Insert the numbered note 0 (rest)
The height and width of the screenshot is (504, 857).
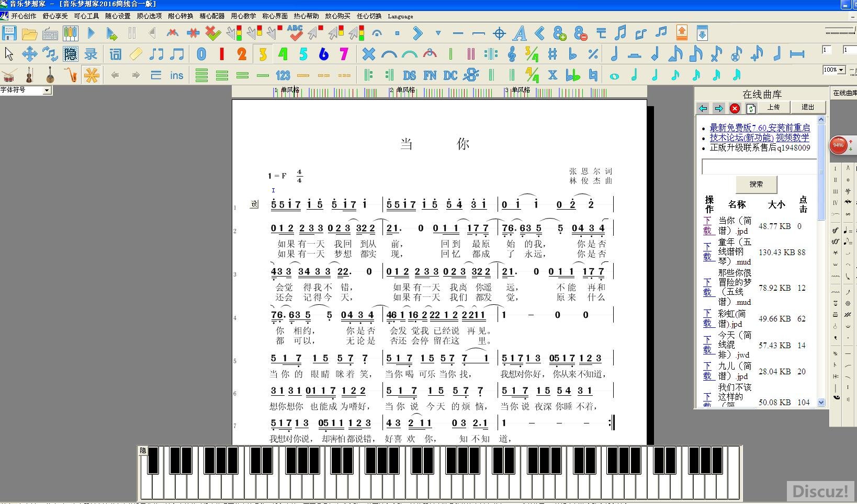pos(201,54)
